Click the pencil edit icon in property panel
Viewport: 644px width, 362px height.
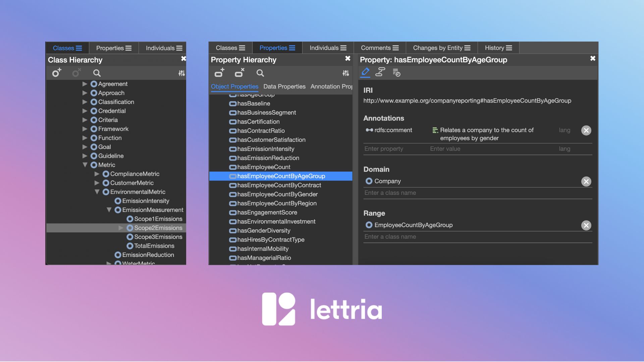pos(365,72)
